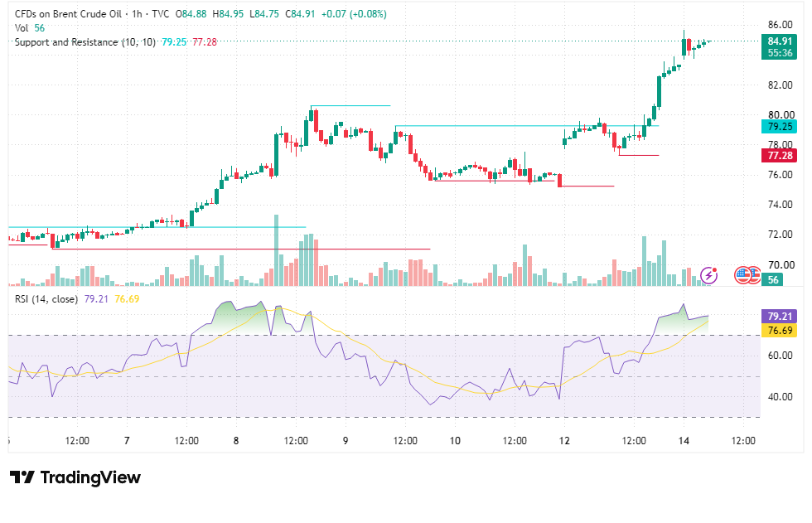This screenshot has width=812, height=523.
Task: Click the 10 date label on time axis
Action: point(455,441)
